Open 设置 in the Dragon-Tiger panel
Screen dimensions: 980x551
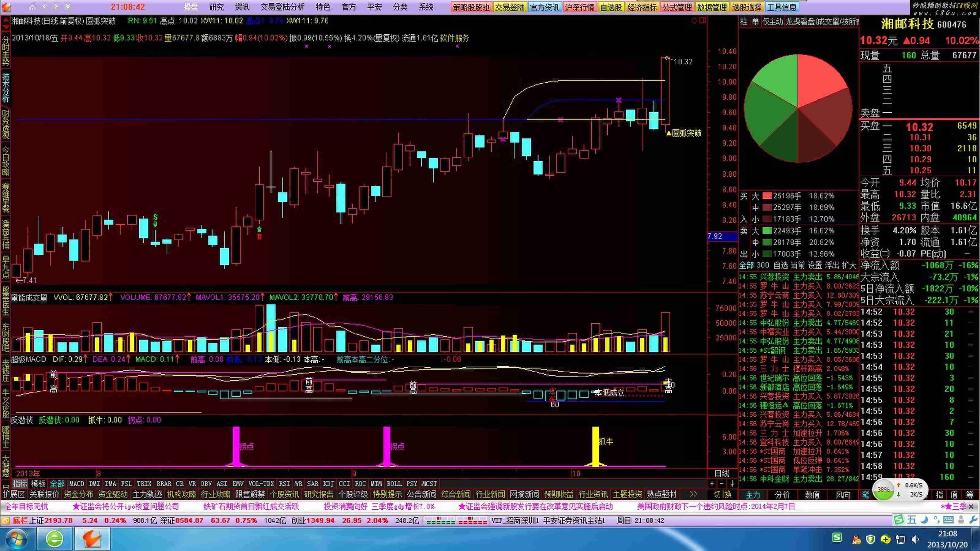815,265
